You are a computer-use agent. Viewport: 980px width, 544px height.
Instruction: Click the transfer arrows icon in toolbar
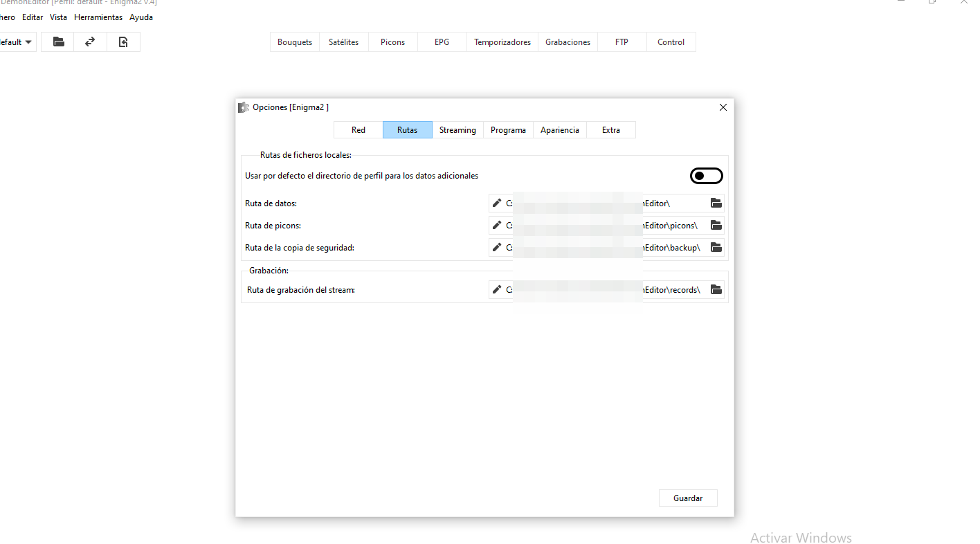point(90,42)
